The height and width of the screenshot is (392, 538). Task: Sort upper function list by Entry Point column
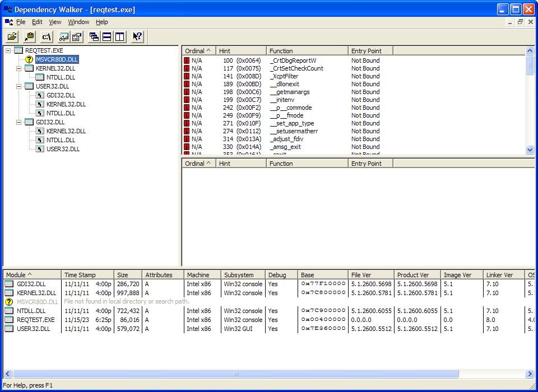370,51
